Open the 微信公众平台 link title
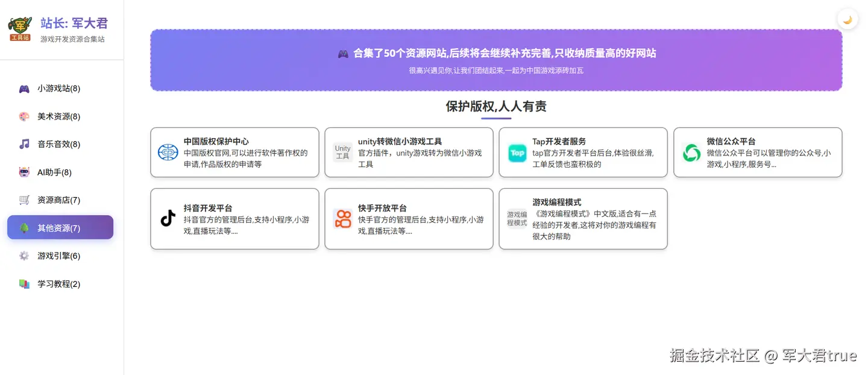The height and width of the screenshot is (375, 868). coord(731,141)
